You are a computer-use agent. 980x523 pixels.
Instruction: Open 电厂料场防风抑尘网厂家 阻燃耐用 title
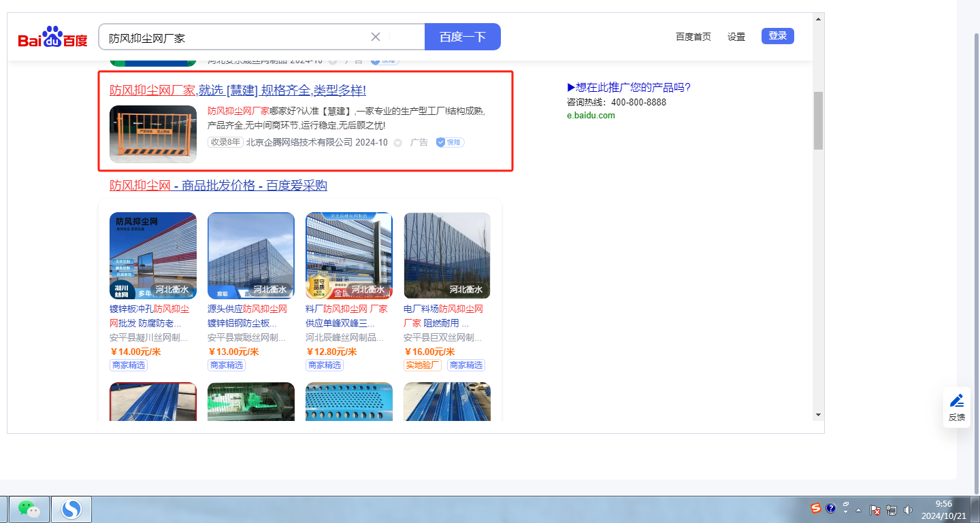[x=444, y=316]
